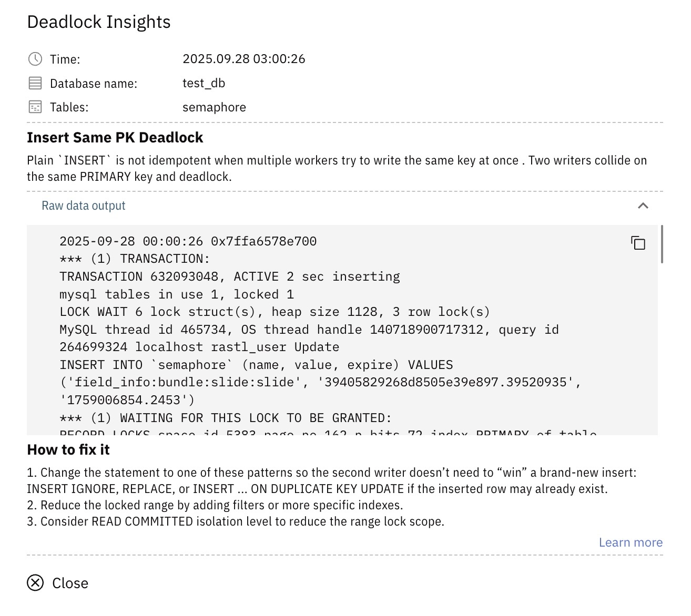This screenshot has width=691, height=616.
Task: Click the circled X icon near Close
Action: 35,583
